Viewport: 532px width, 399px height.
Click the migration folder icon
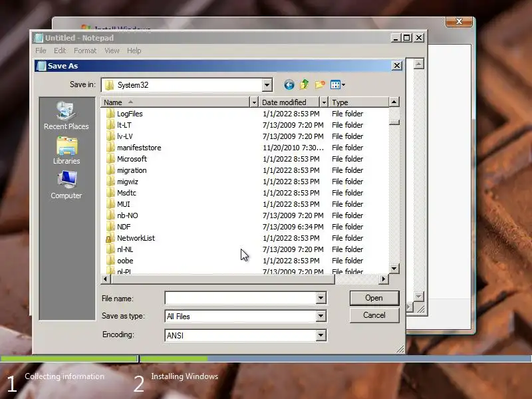point(110,170)
